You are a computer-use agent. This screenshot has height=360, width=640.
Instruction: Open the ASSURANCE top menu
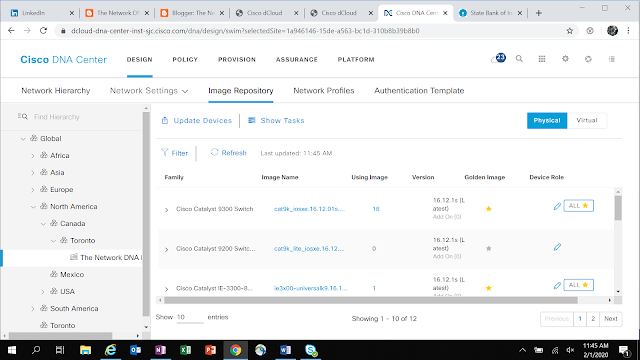[297, 60]
